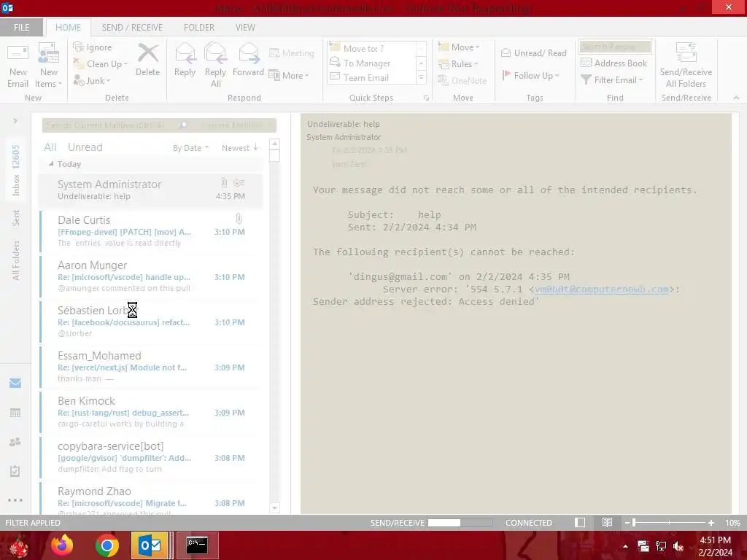Collapse the Today group
This screenshot has height=560, width=747.
(x=51, y=164)
